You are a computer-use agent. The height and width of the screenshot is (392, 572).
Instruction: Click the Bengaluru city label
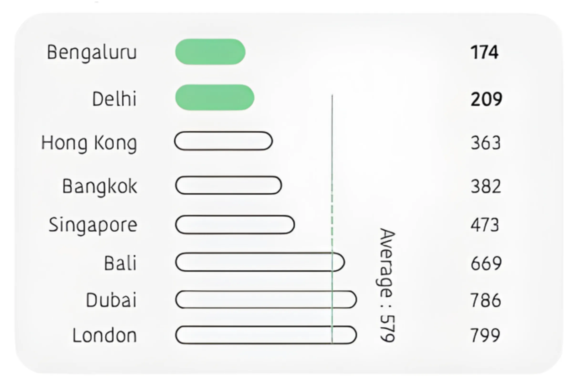click(92, 52)
